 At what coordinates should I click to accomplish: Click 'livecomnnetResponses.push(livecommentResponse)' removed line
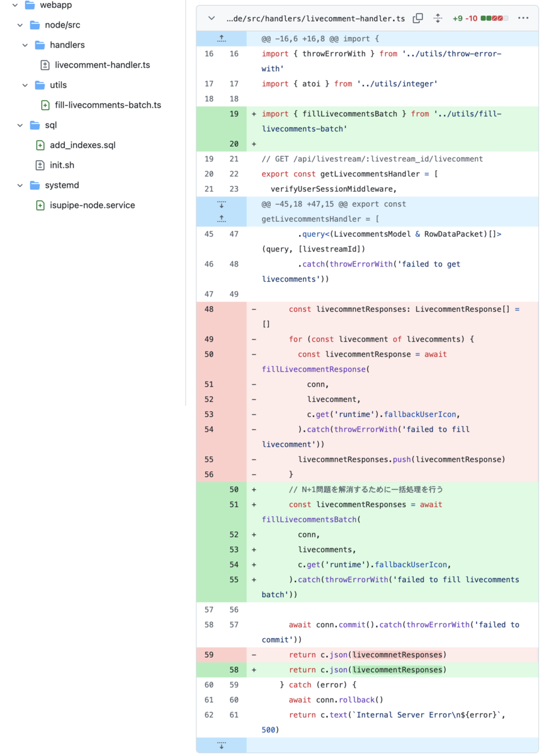click(x=402, y=459)
